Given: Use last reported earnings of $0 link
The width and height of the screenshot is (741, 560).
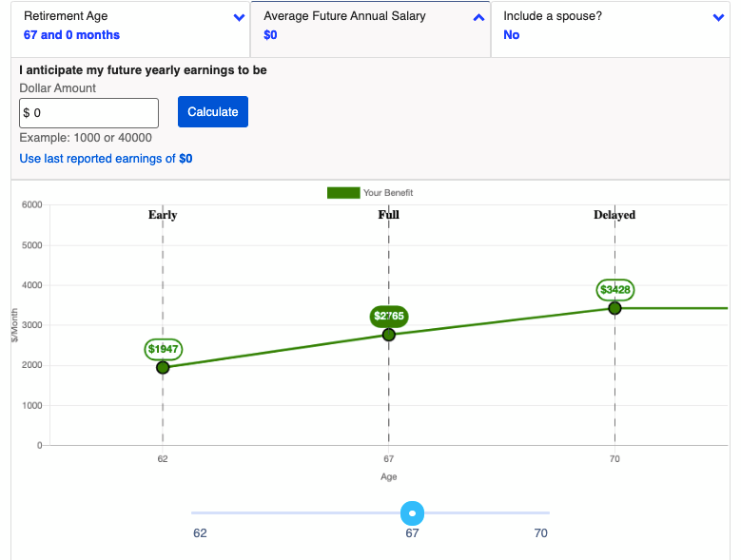Looking at the screenshot, I should coord(106,159).
